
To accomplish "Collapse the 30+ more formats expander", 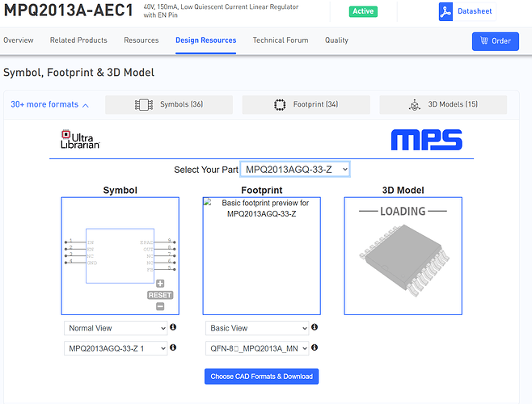I will pos(50,104).
